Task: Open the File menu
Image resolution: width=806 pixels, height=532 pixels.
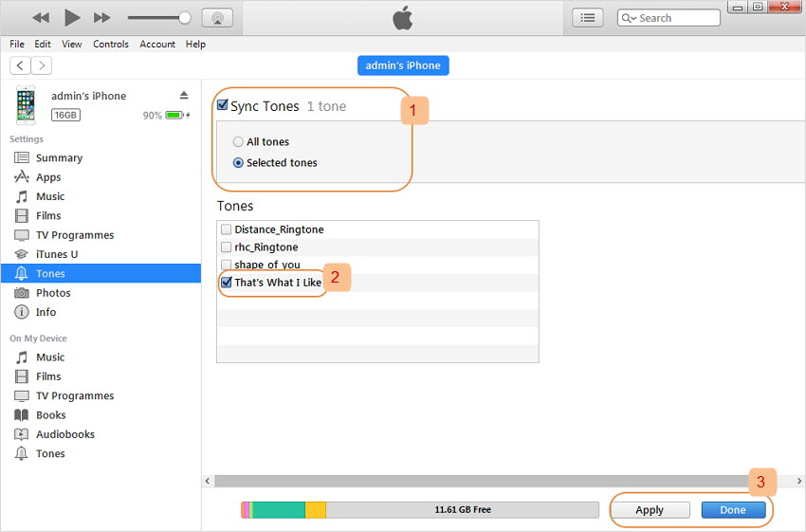Action: pos(17,45)
